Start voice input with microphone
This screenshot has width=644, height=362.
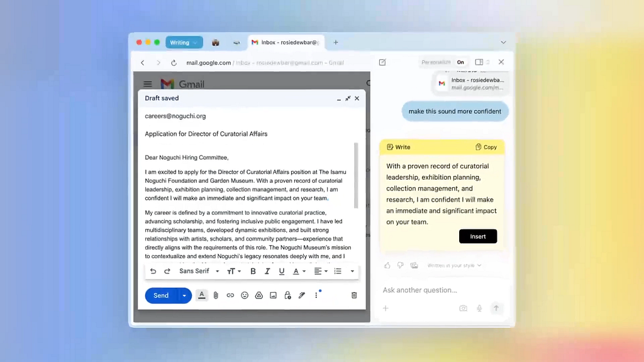coord(479,308)
